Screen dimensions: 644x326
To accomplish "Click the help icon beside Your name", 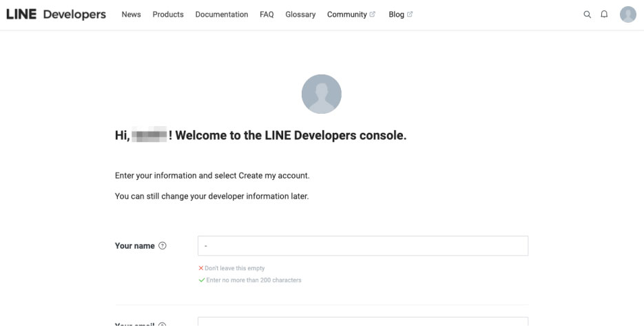I will point(163,246).
